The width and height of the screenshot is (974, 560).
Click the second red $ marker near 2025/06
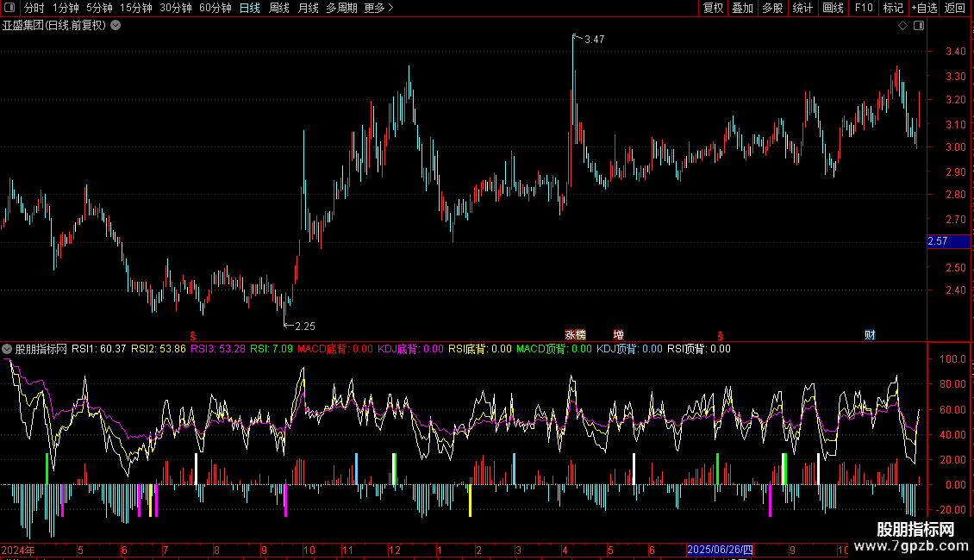point(720,336)
